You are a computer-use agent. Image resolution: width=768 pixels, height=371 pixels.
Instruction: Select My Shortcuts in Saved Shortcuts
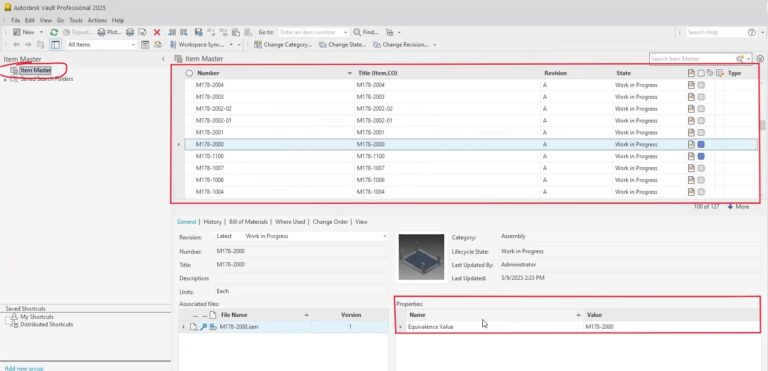tap(37, 317)
